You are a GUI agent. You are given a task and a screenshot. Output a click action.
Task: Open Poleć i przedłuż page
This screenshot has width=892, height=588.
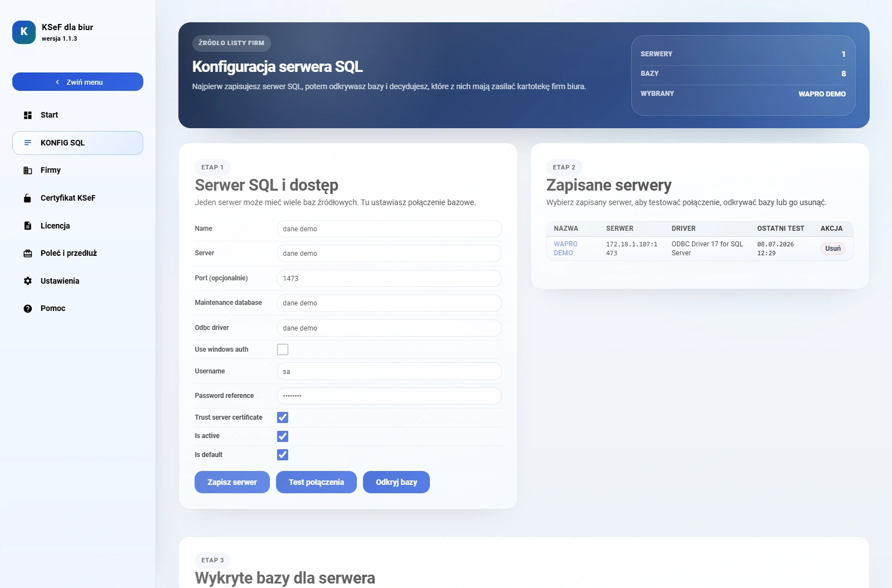click(x=77, y=253)
